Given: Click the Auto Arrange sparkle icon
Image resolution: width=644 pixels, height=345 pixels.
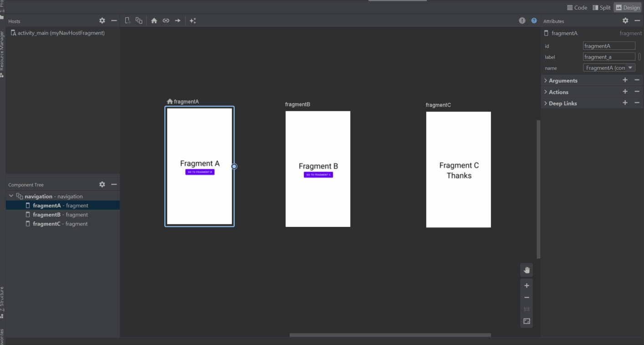Looking at the screenshot, I should tap(193, 21).
